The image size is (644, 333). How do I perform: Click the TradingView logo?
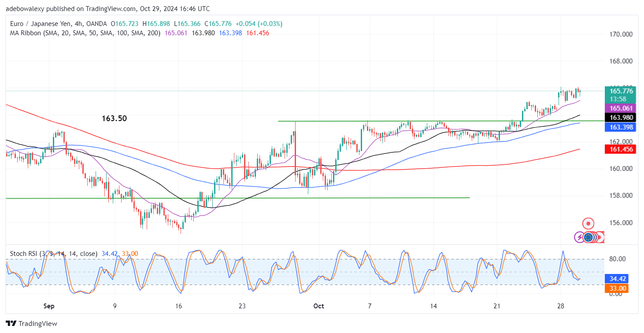32,324
